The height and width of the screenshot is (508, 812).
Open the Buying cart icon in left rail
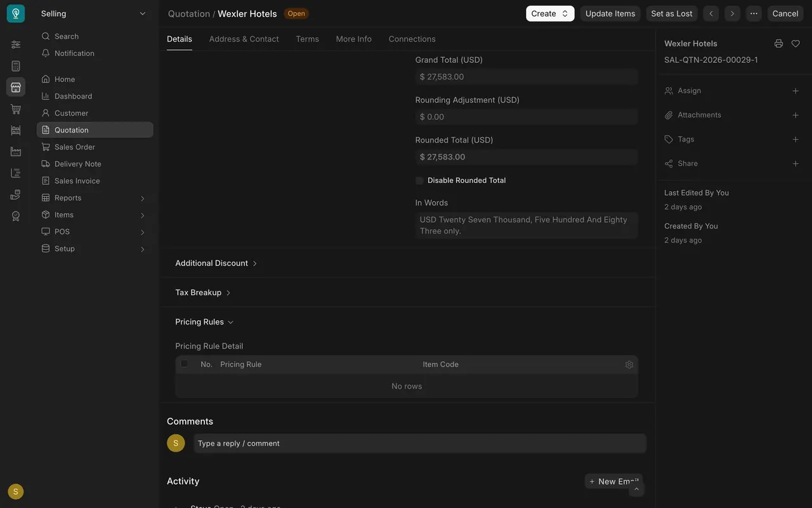[16, 109]
